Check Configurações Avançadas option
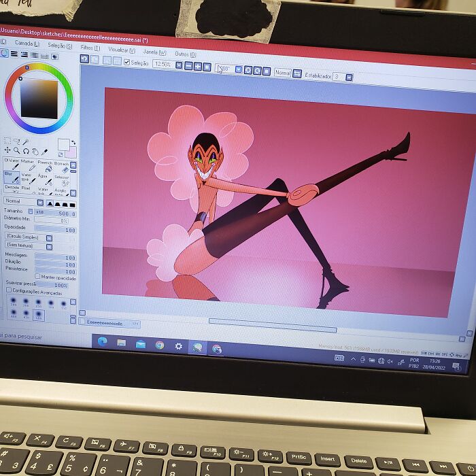Image resolution: width=476 pixels, height=476 pixels. [x=9, y=290]
